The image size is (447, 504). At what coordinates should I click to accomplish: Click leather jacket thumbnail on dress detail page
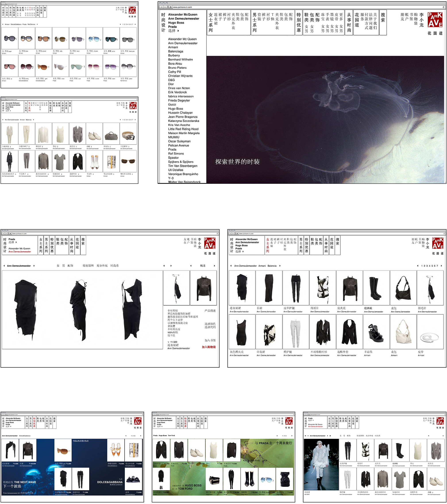tap(203, 288)
